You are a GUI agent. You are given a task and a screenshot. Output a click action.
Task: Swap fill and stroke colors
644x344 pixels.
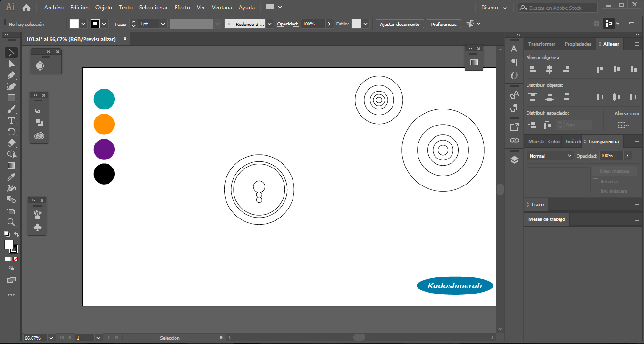(x=17, y=234)
